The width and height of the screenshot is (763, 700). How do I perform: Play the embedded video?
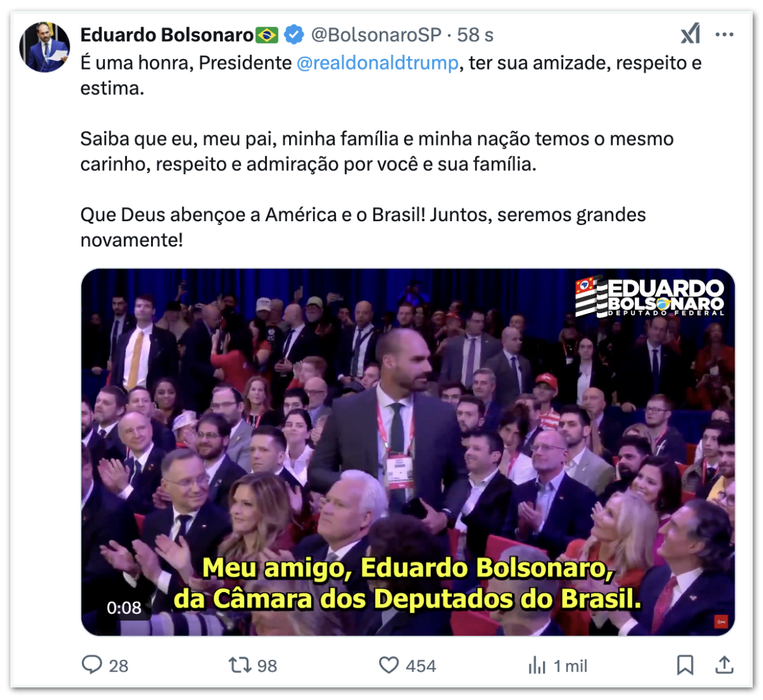(408, 452)
